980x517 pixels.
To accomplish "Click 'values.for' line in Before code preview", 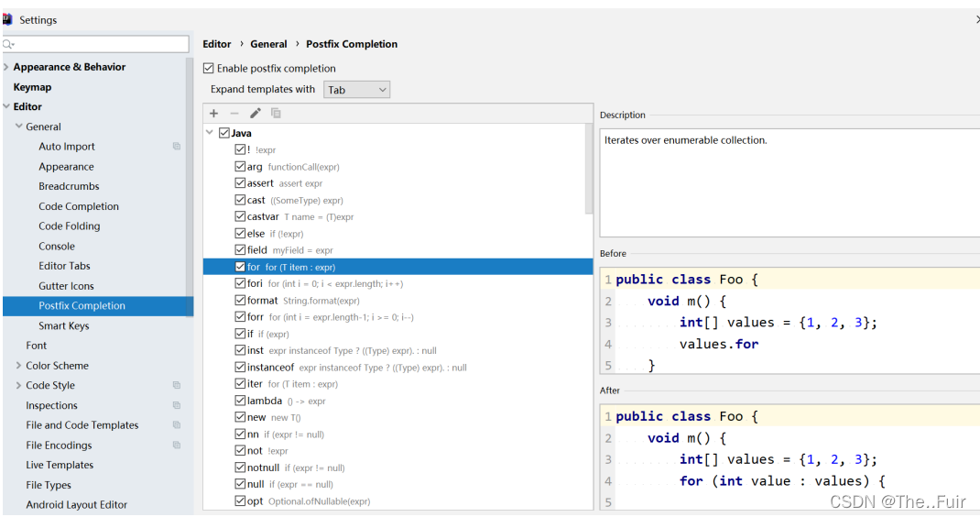I will pyautogui.click(x=719, y=344).
